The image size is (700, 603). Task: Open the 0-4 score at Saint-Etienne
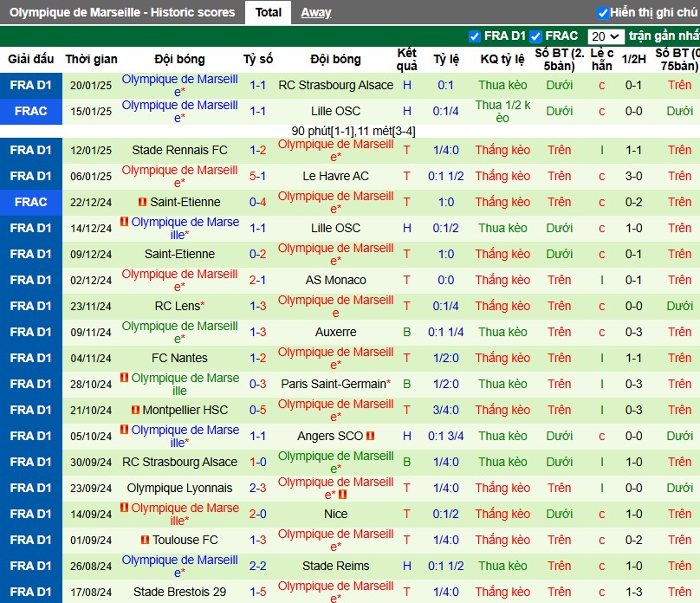(257, 202)
